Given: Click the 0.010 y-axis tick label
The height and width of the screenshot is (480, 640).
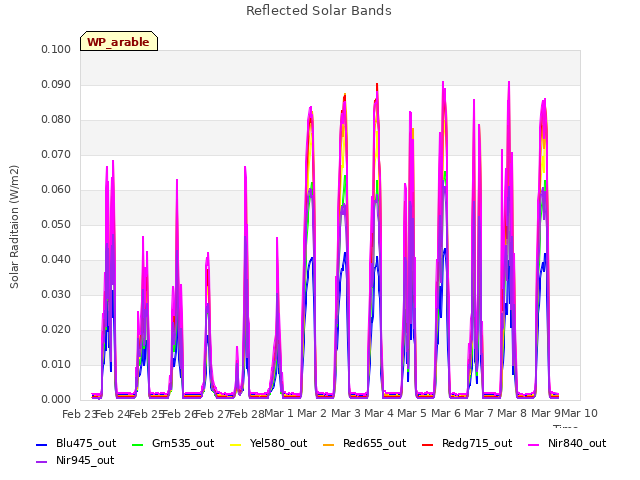Looking at the screenshot, I should [56, 364].
